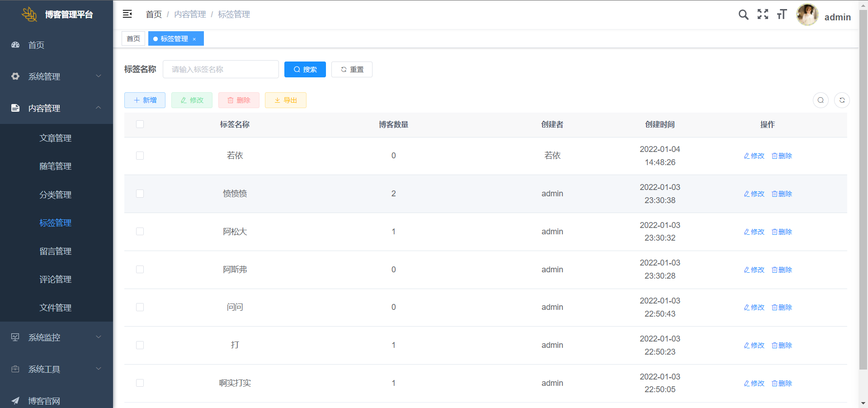
Task: Tick the checkbox for 阿松大 row
Action: coord(140,232)
